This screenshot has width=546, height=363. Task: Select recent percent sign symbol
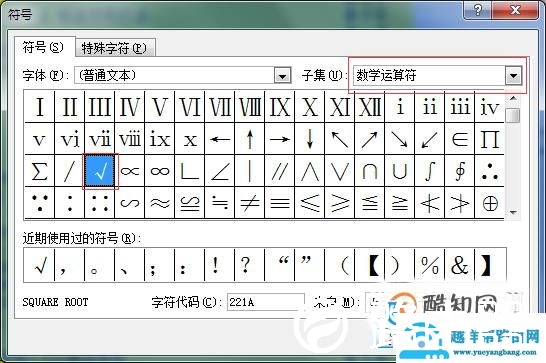click(x=429, y=265)
